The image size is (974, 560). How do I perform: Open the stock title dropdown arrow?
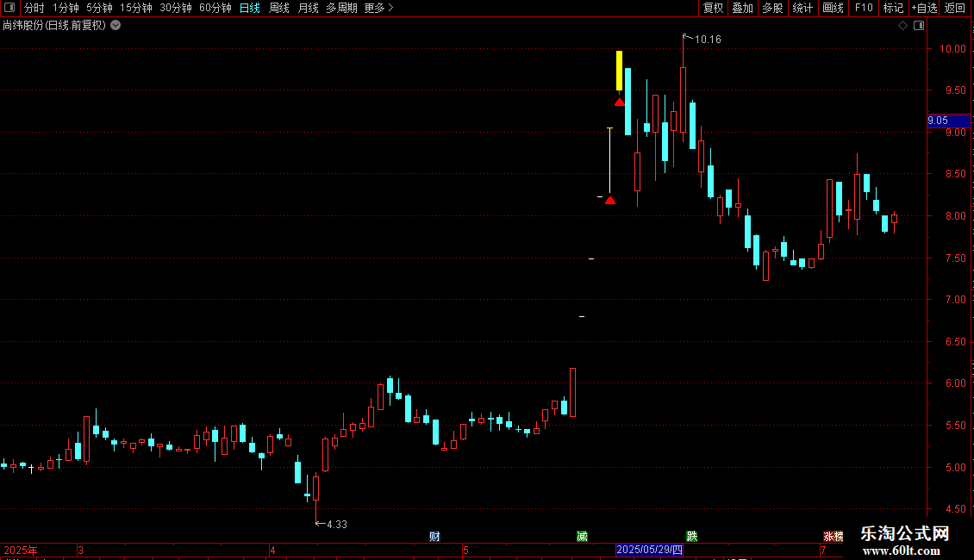(x=116, y=26)
